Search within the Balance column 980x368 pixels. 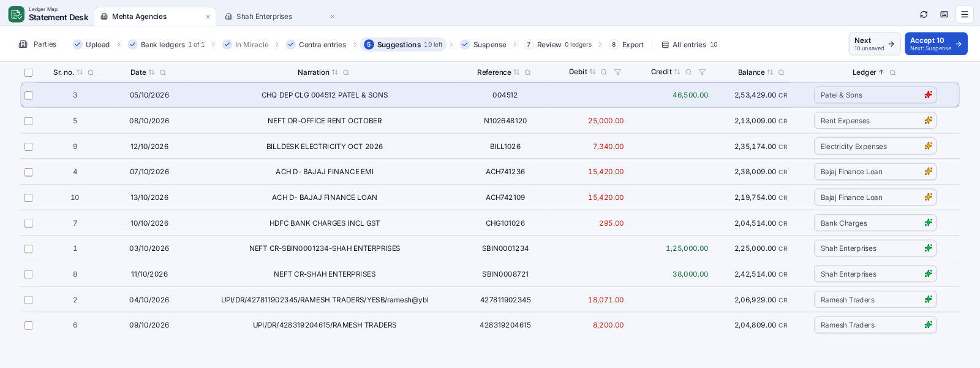(x=782, y=72)
